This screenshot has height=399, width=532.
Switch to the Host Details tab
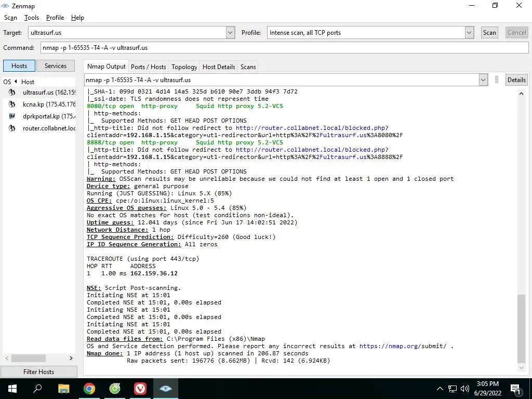(219, 67)
